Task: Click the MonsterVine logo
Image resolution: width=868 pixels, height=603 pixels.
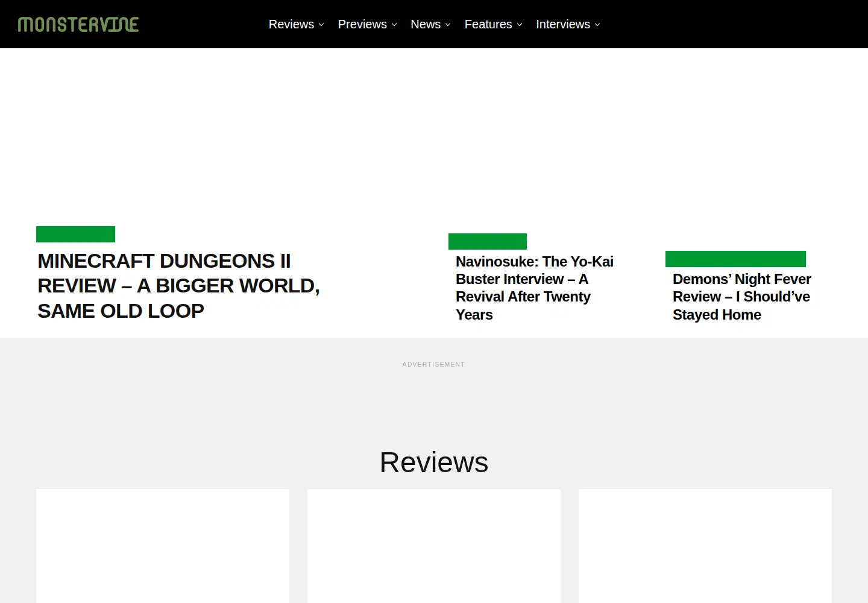Action: [x=78, y=24]
